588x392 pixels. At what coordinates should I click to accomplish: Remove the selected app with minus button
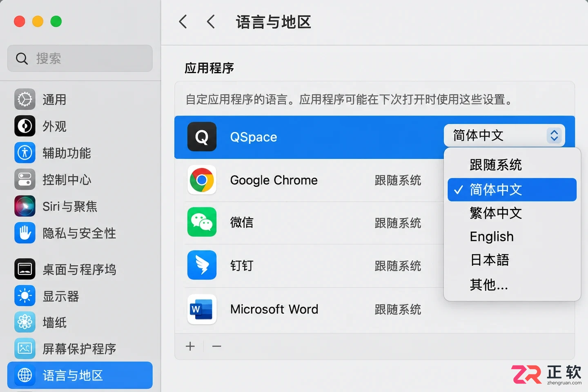click(x=217, y=346)
